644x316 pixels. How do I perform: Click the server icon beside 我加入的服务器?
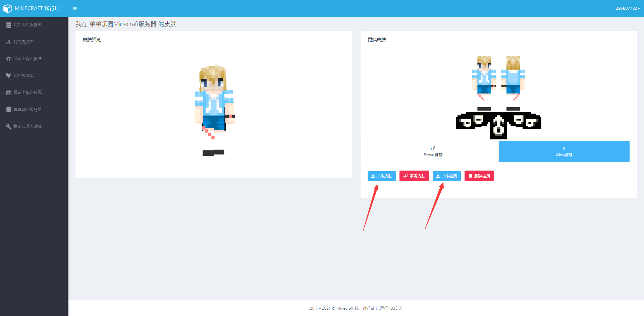point(9,25)
